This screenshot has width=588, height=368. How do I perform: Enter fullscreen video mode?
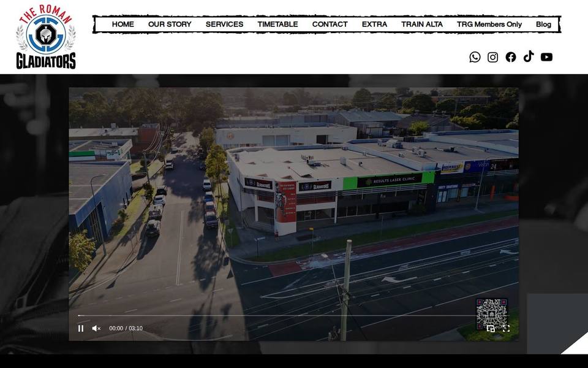coord(507,329)
